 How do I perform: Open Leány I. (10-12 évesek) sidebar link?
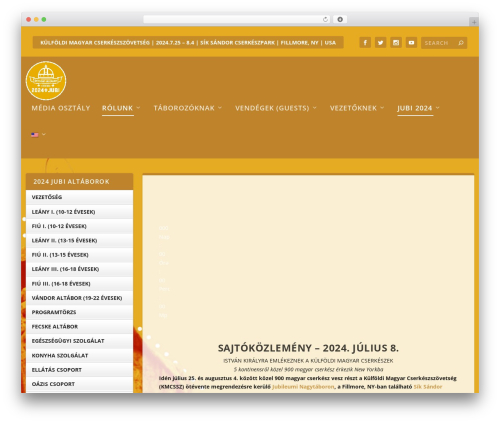click(79, 212)
